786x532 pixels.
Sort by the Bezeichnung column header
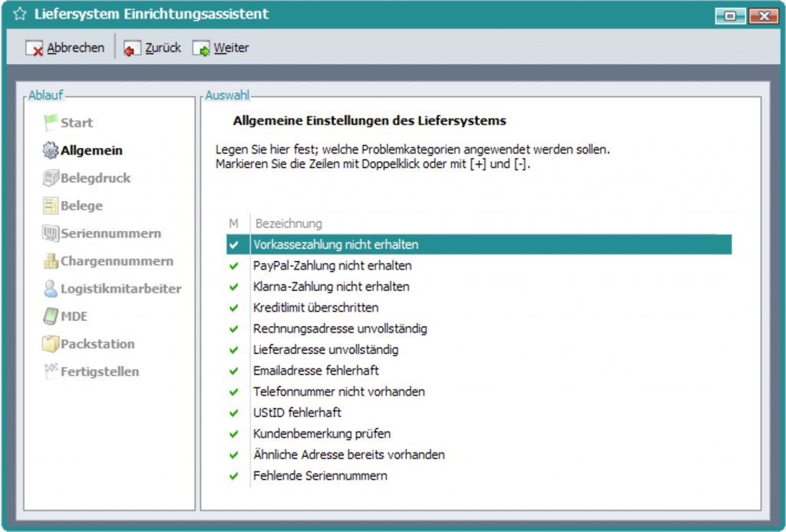(289, 223)
